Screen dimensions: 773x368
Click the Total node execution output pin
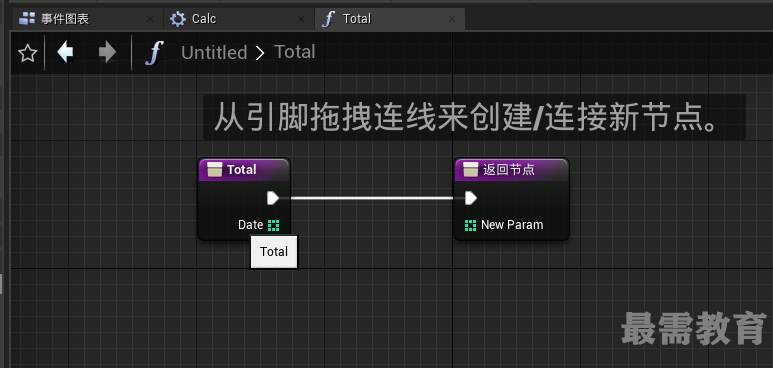(x=273, y=198)
